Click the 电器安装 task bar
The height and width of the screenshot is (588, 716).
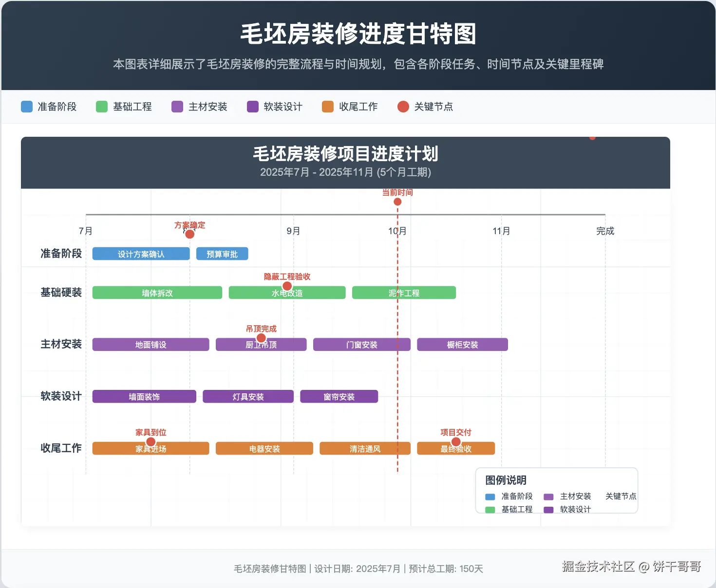click(264, 448)
